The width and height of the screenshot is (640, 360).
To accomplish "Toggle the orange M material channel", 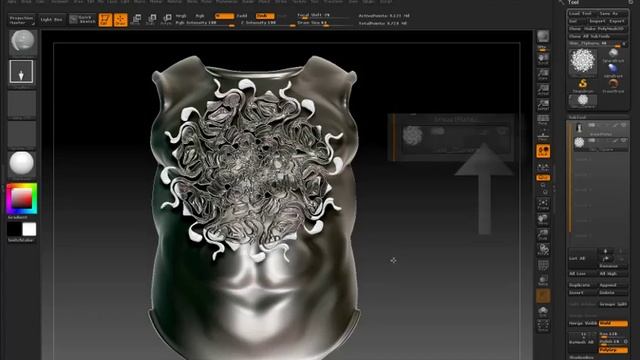I will coord(224,16).
